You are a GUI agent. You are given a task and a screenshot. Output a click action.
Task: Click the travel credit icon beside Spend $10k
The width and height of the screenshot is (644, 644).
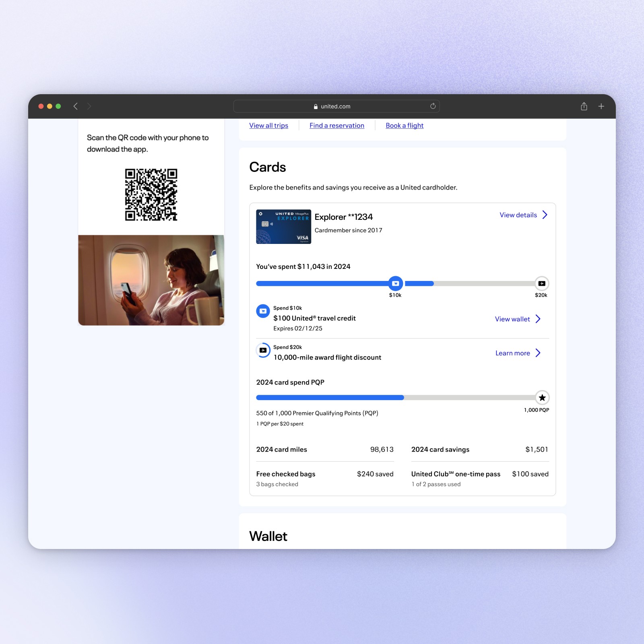(x=263, y=311)
